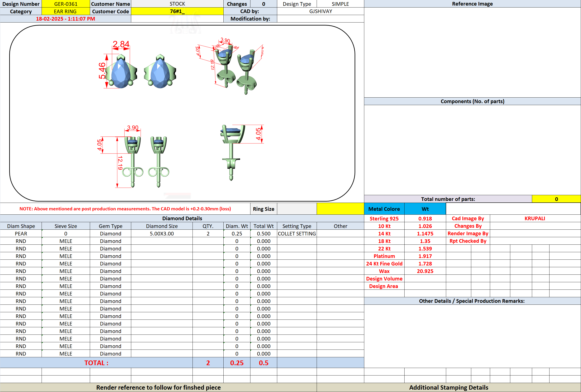Click the Additional Stamping Details header

point(449,387)
